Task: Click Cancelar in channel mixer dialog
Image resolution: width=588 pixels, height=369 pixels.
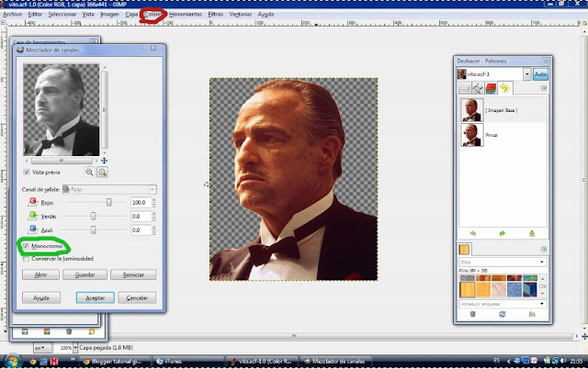Action: coord(137,297)
